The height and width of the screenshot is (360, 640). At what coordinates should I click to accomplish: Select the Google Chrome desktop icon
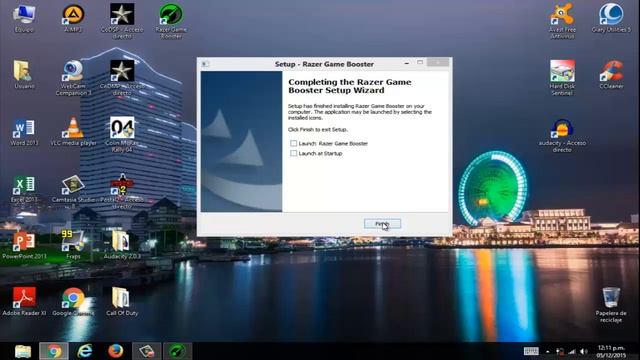tap(73, 302)
